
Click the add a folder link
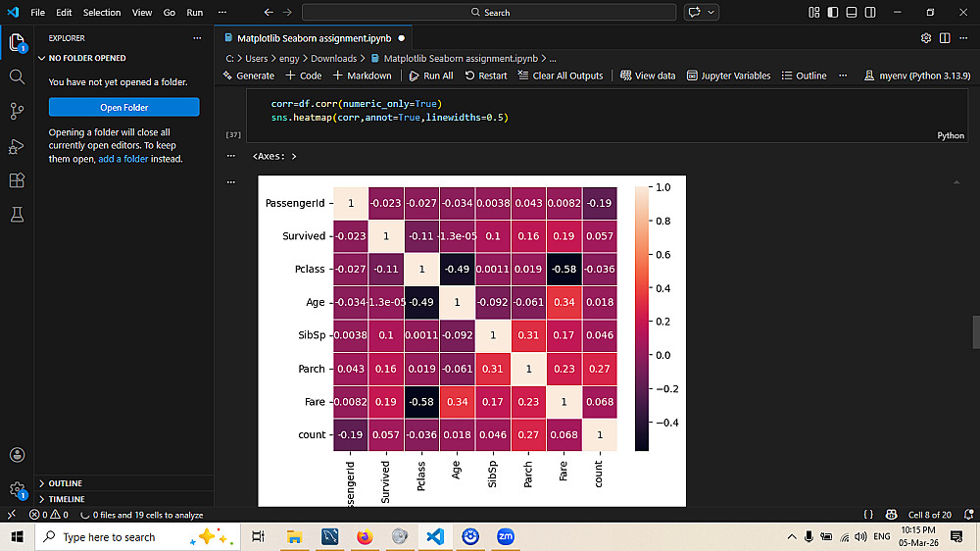(x=123, y=159)
